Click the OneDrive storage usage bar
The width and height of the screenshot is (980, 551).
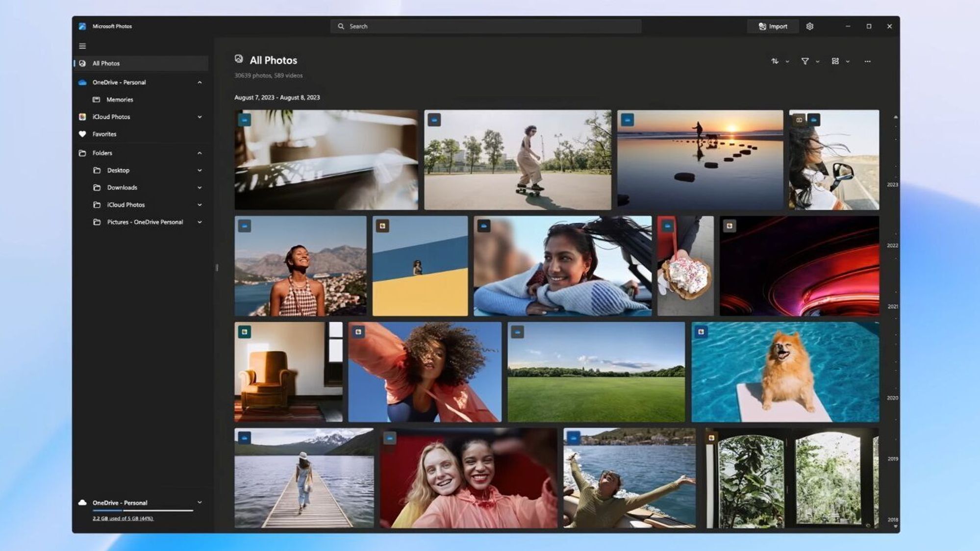143,510
